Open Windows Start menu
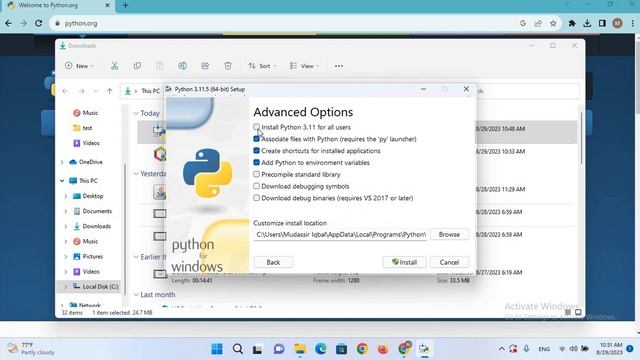 (217, 349)
